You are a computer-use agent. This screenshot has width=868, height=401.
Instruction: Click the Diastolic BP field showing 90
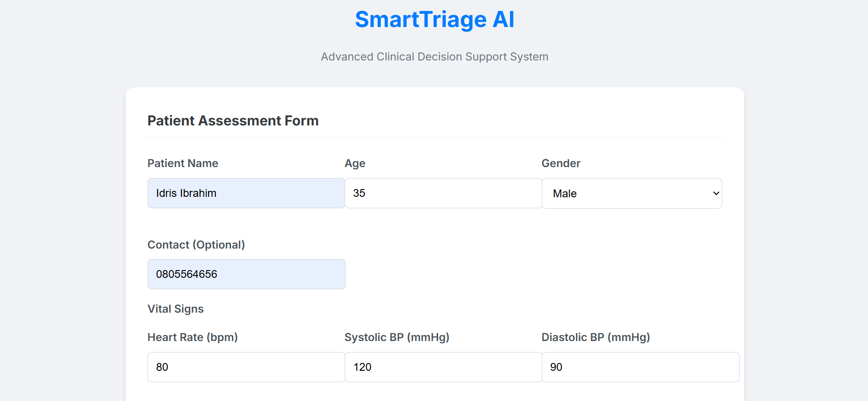click(x=640, y=367)
